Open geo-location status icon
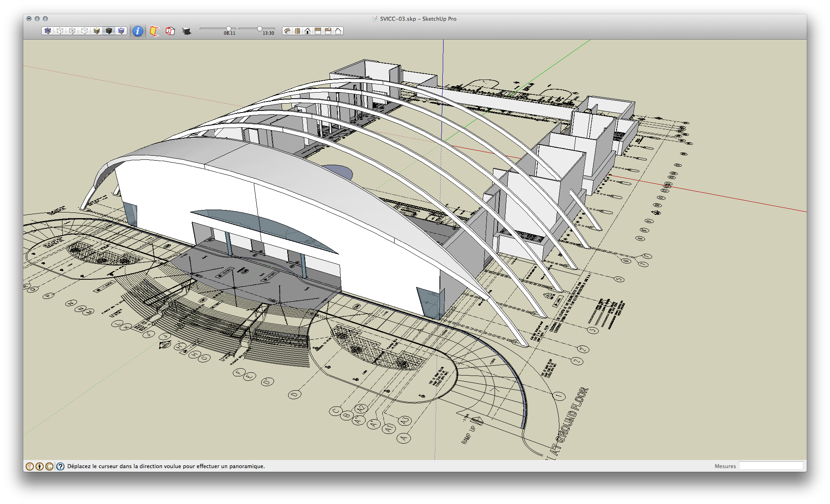Screen dimensions: 830x504 pos(30,466)
